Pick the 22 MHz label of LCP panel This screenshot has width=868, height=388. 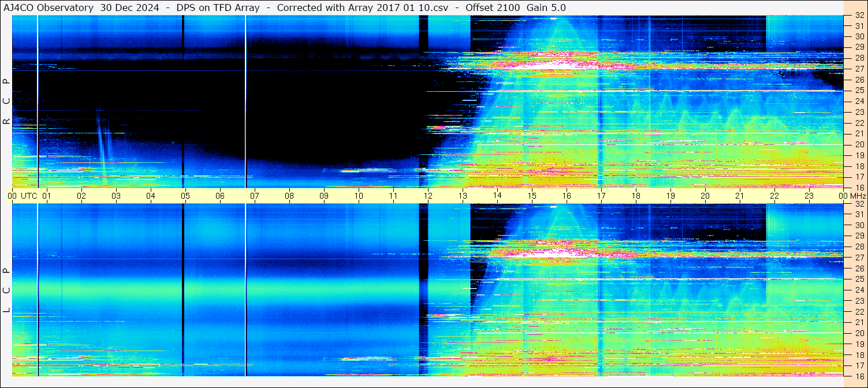[859, 312]
